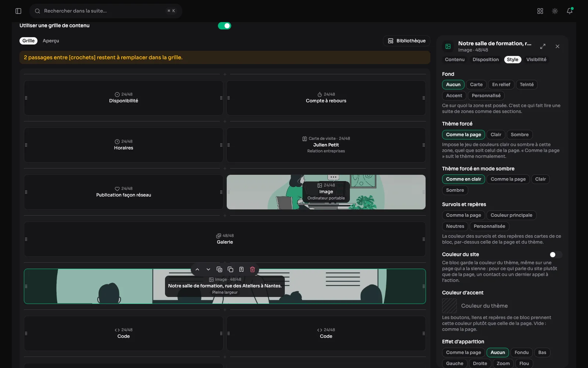
Task: Select 'Couleur principale' for Survols et repères
Action: tap(511, 215)
